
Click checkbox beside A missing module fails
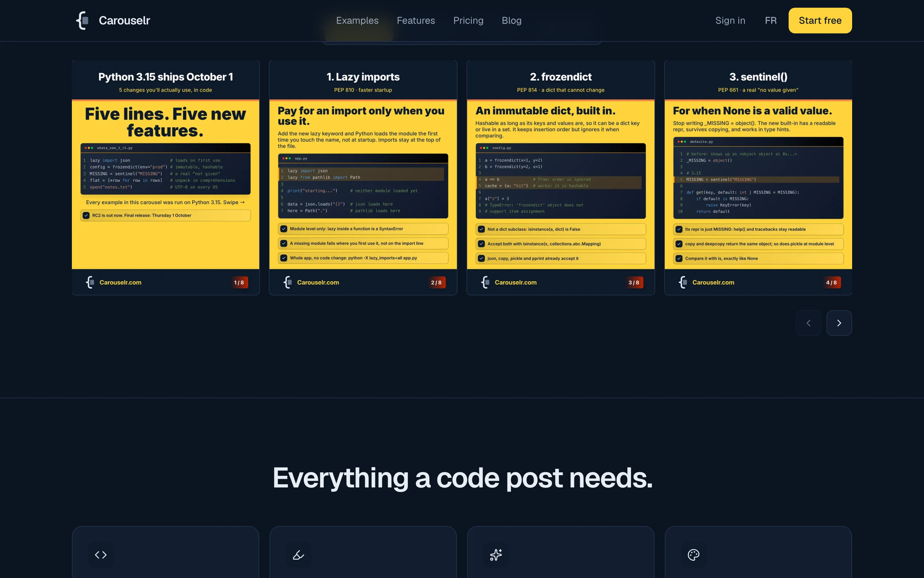coord(284,243)
